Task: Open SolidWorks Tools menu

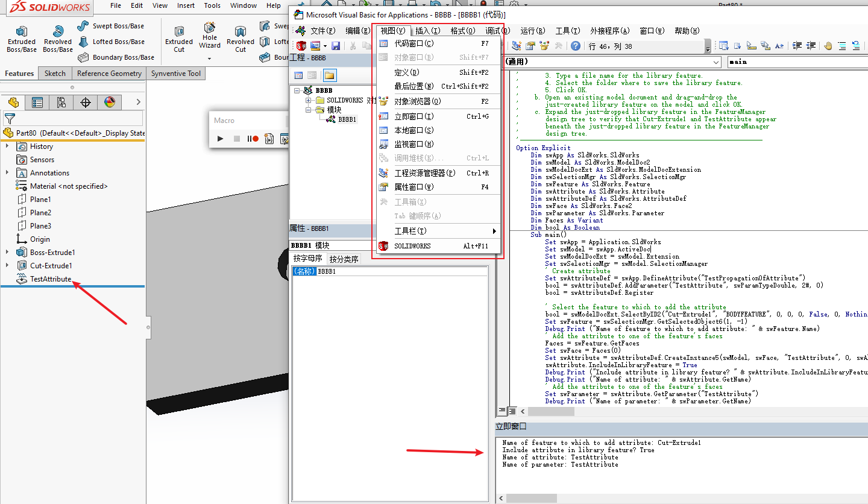Action: 212,5
